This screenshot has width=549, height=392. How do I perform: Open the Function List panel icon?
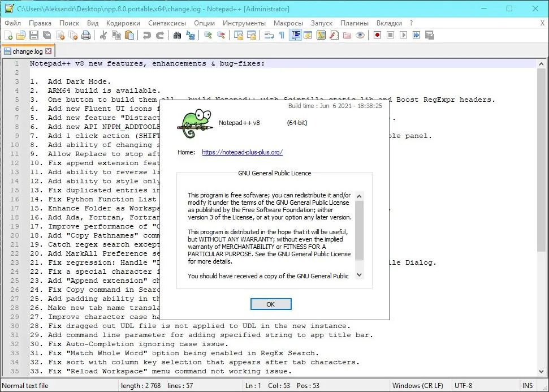pos(295,35)
